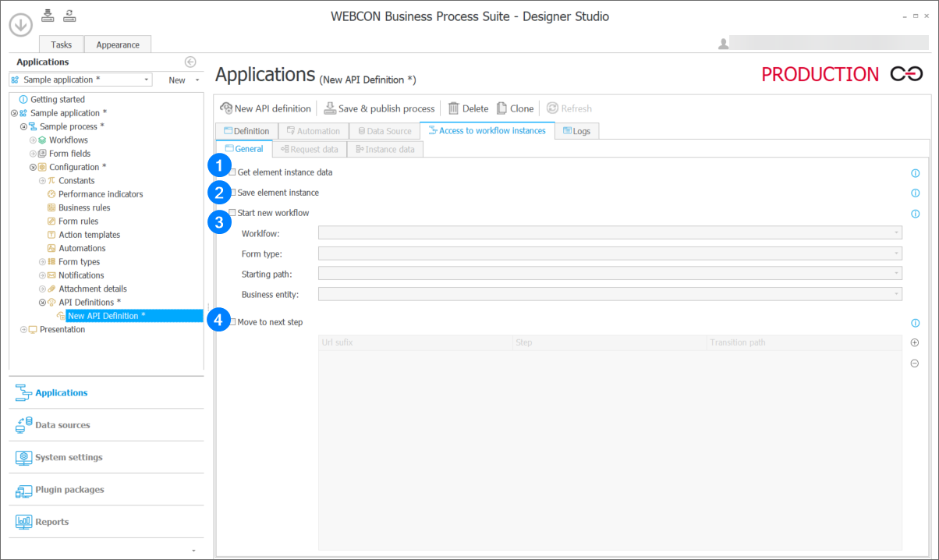Image resolution: width=939 pixels, height=560 pixels.
Task: Expand the Form types tree node
Action: point(42,262)
